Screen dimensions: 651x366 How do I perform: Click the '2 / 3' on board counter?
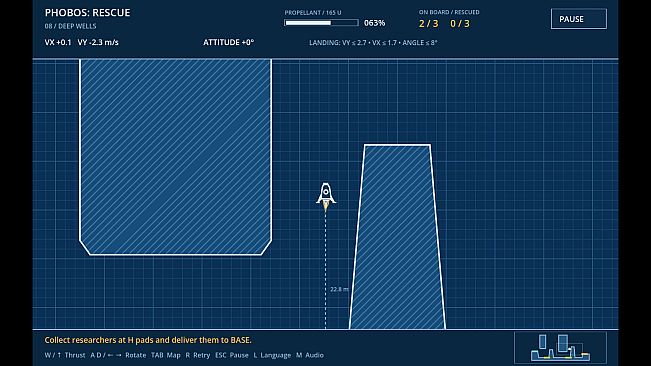pos(428,24)
